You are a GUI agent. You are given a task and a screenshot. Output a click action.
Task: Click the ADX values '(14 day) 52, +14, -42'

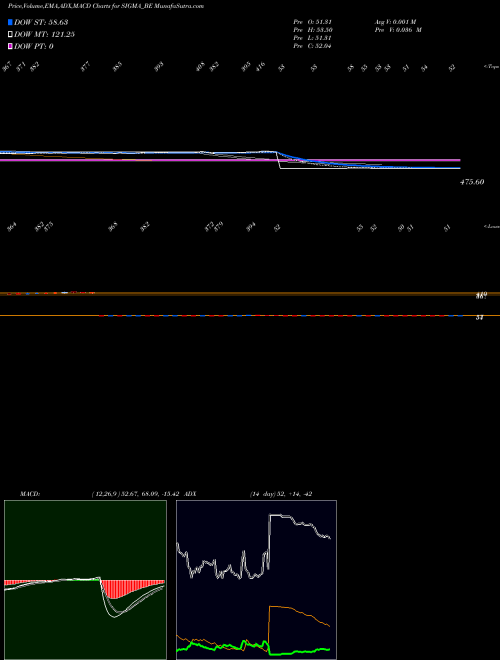click(281, 494)
